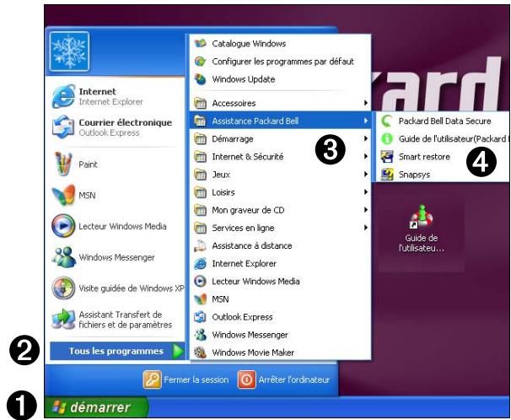Click the Assistant Transfert de fichiers icon
Viewport: 511px width, 420px height.
(63, 319)
